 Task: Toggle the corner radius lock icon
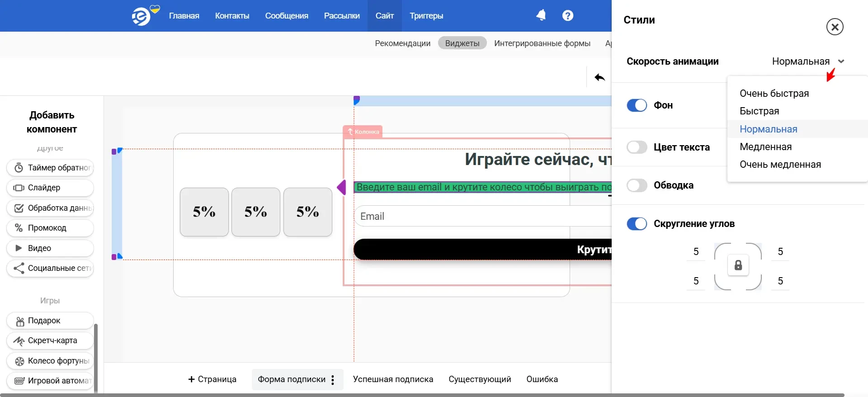tap(738, 265)
